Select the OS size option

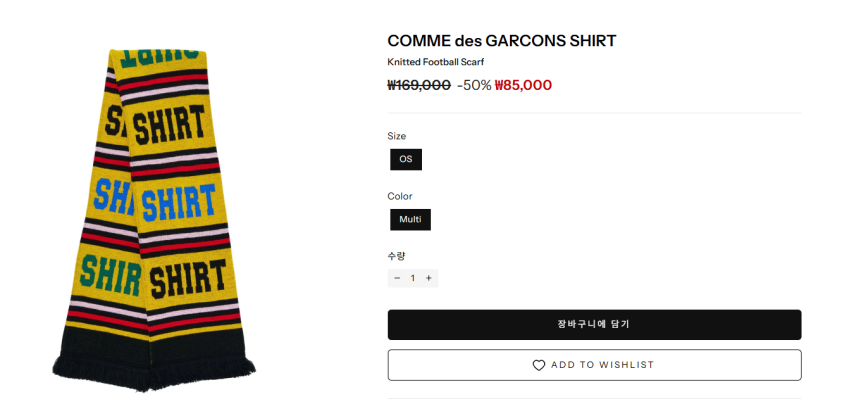point(405,159)
